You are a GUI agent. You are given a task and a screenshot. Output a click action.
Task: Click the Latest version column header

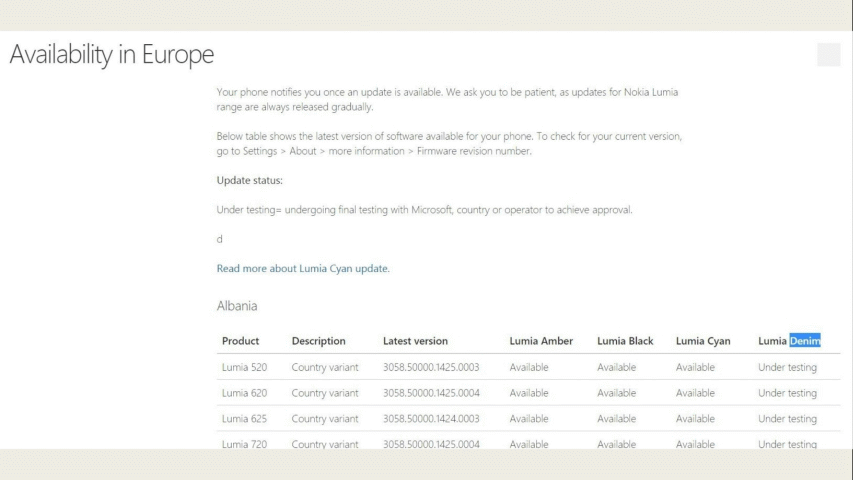click(x=415, y=341)
